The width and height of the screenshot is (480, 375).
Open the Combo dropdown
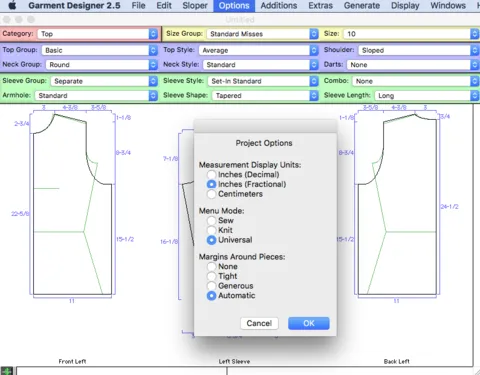[x=415, y=81]
